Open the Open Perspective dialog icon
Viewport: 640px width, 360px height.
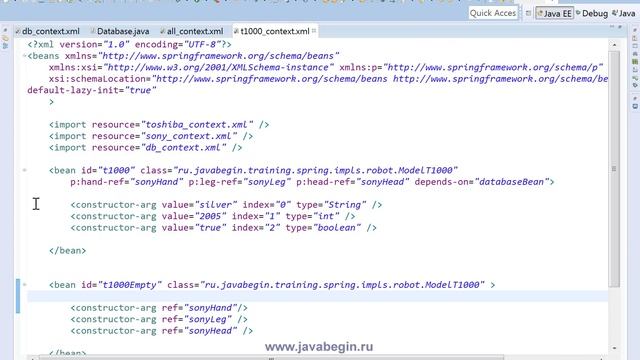click(x=528, y=13)
